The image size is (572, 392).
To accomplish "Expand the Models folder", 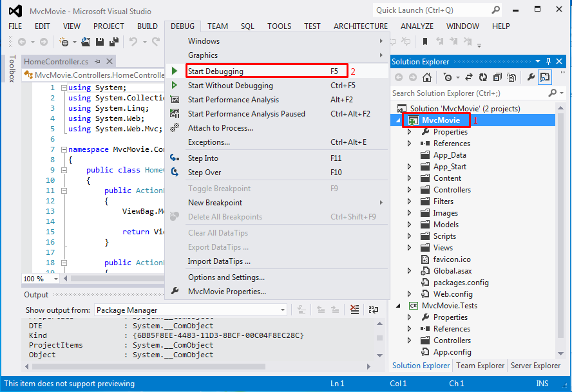I will tap(409, 224).
